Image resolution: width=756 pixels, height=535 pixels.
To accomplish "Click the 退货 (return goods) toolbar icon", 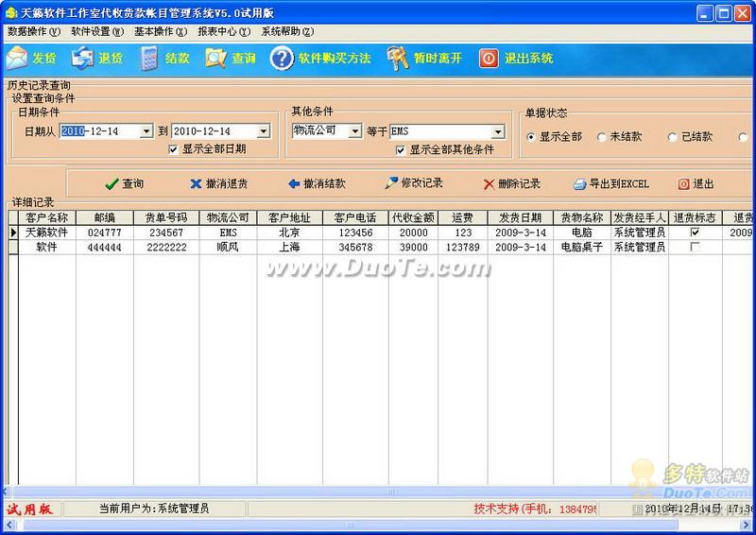I will click(83, 59).
